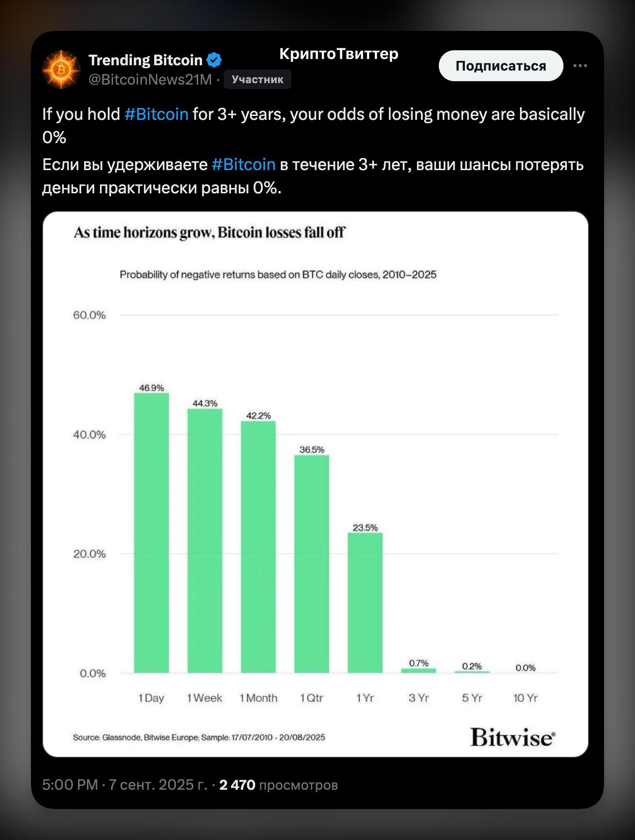Click the 1 Day green bar
The height and width of the screenshot is (840, 635).
151,533
